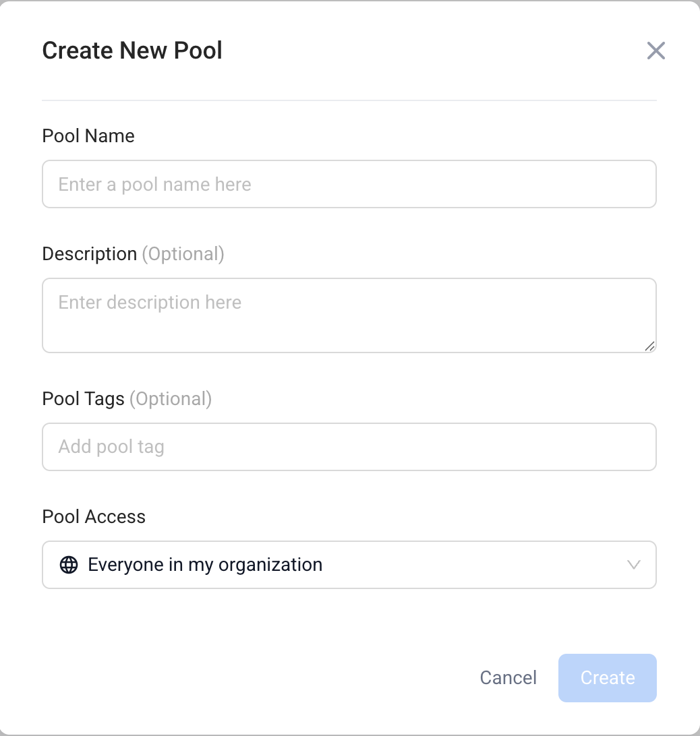Click the Pool Access label
The width and height of the screenshot is (700, 736).
pos(94,517)
